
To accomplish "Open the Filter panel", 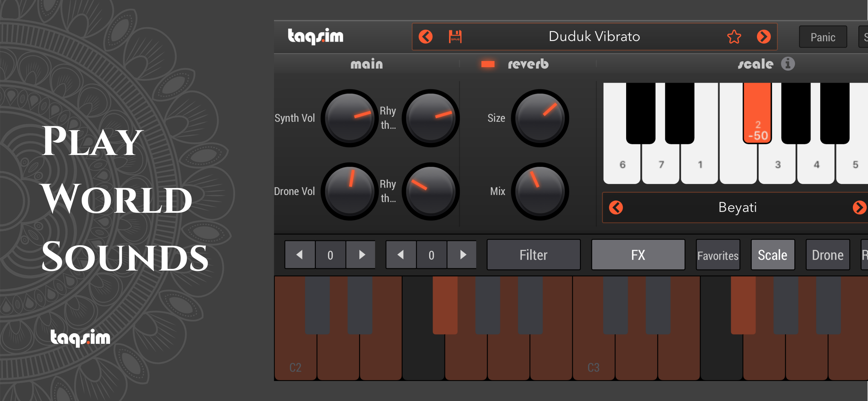I will [533, 255].
